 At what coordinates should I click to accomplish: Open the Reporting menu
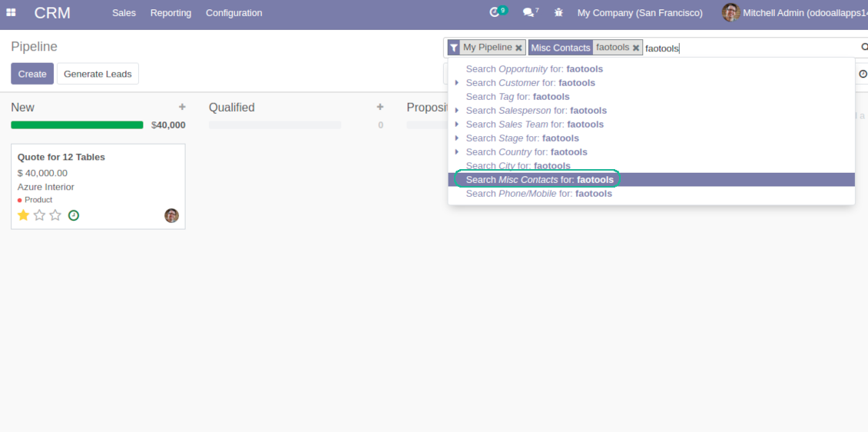[171, 13]
